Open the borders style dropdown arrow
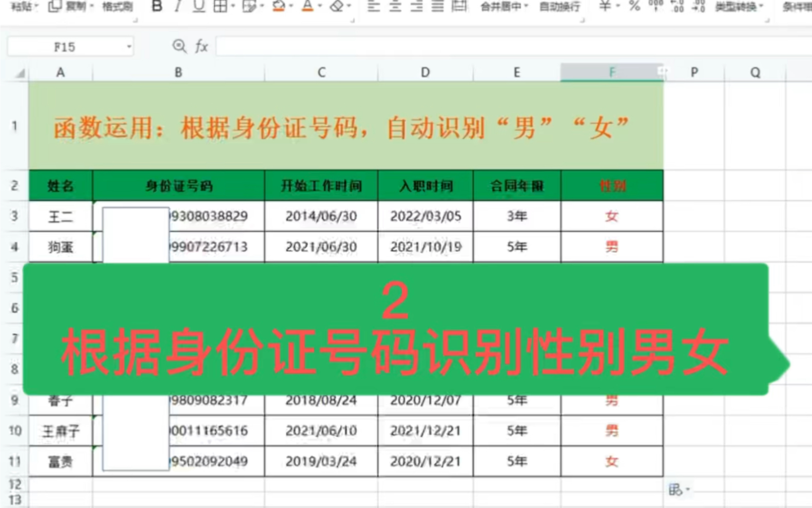Screen dimensions: 812x508 pyautogui.click(x=233, y=6)
